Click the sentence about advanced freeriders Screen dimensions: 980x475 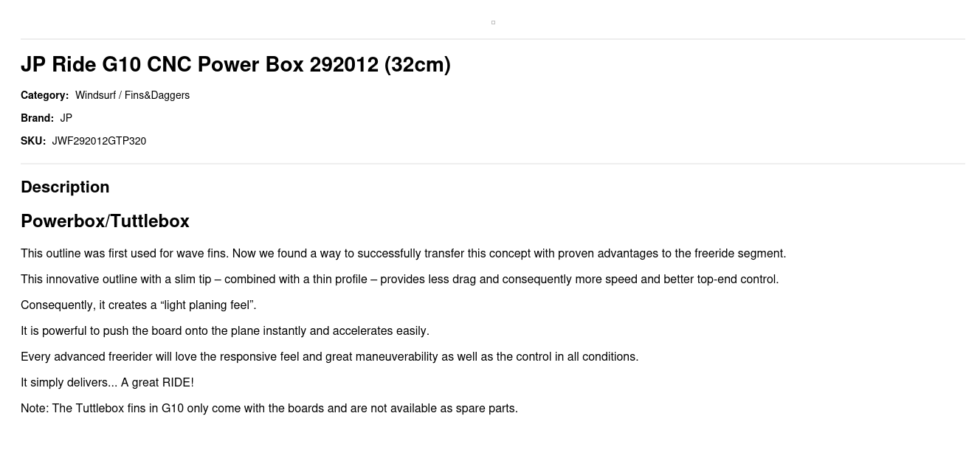pyautogui.click(x=329, y=357)
